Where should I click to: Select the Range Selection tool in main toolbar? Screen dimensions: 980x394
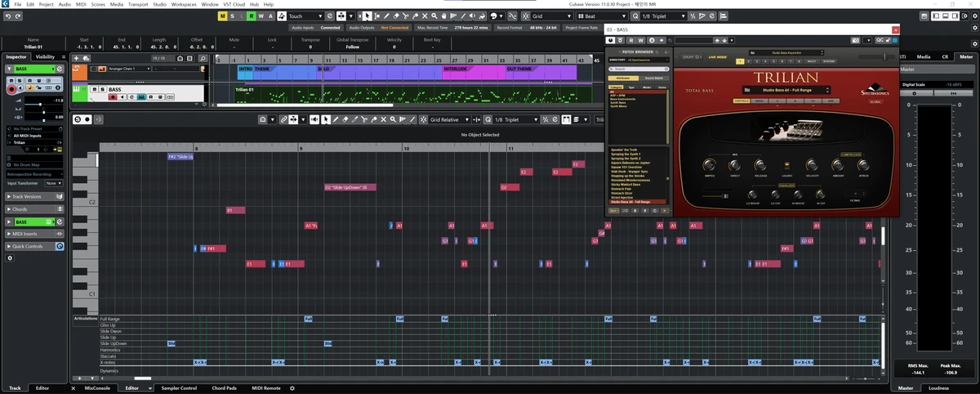point(377,16)
